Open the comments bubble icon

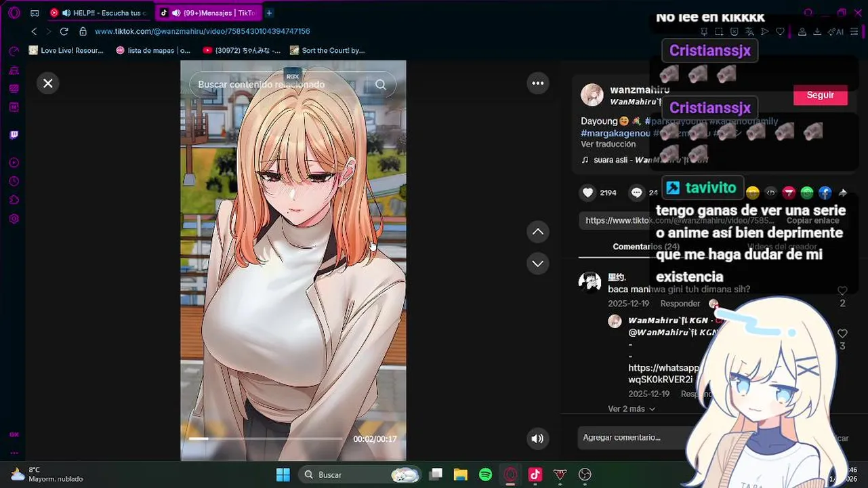637,192
